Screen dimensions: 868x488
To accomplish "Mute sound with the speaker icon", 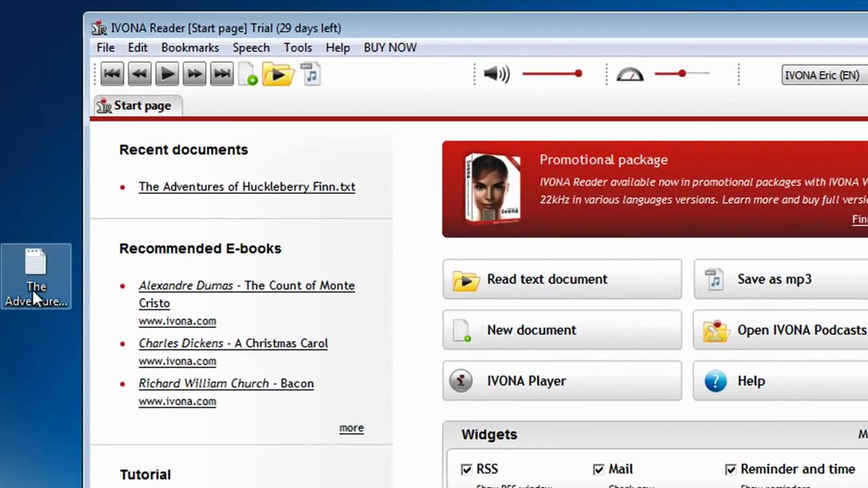I will (496, 74).
